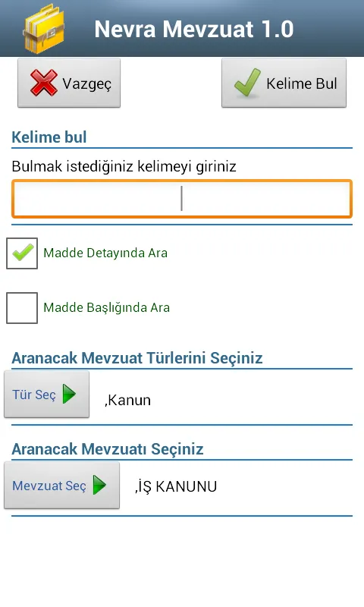Open the Mevzuat Seç legislation selector
This screenshot has height=607, width=364.
coord(62,485)
